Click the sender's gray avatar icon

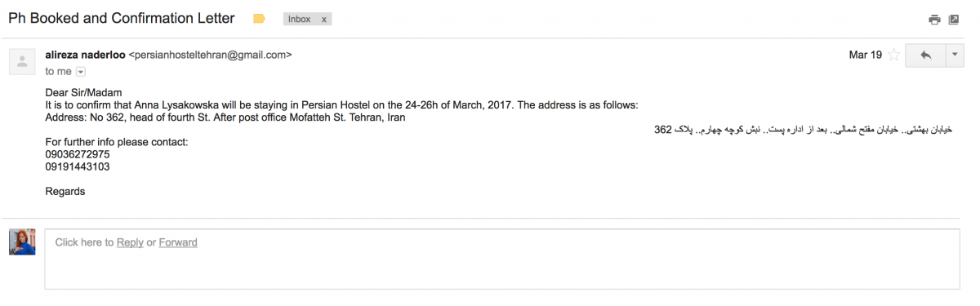(x=22, y=61)
